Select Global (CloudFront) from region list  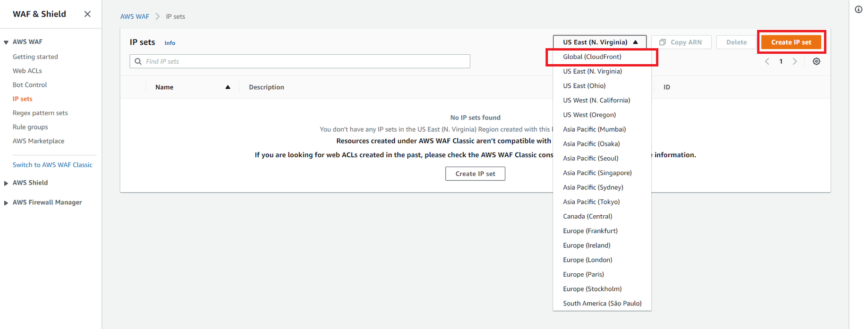click(x=592, y=57)
